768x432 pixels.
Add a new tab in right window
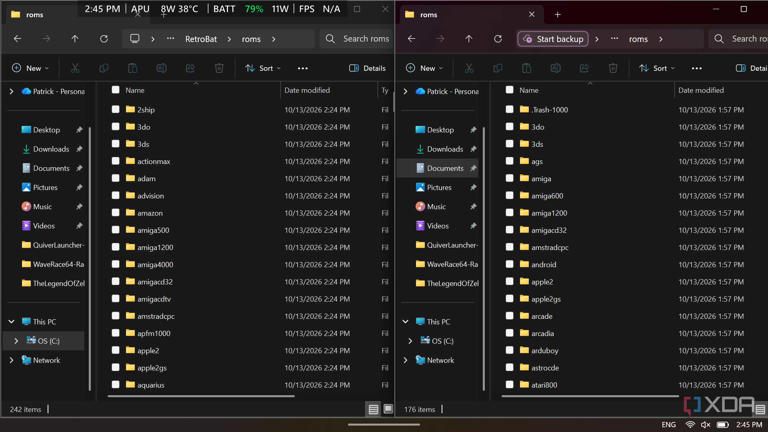pos(557,15)
